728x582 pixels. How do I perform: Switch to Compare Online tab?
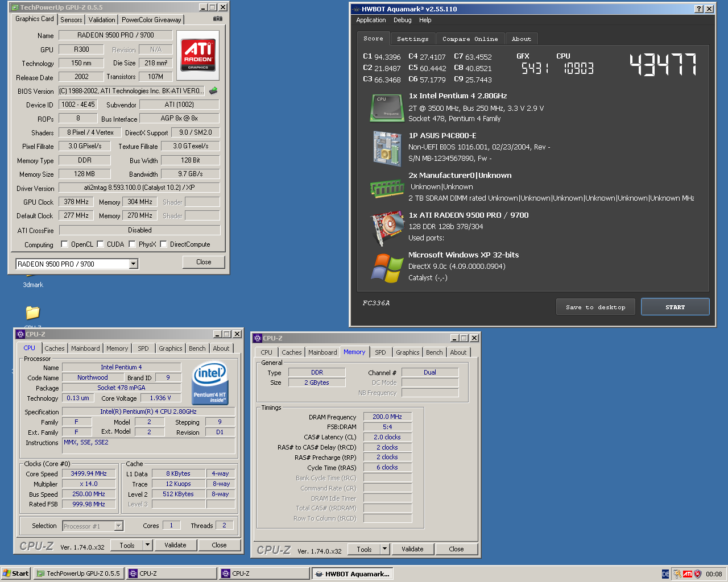(x=470, y=39)
